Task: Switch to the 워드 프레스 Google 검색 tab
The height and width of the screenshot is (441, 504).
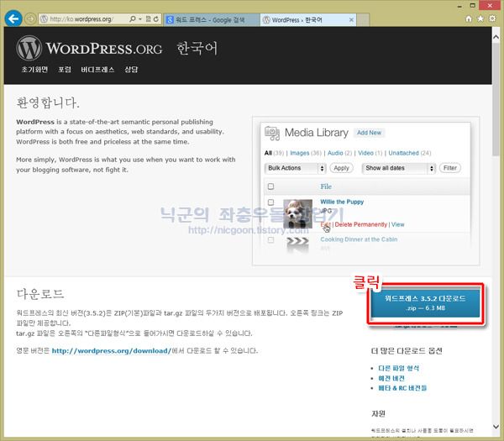Action: coord(212,20)
